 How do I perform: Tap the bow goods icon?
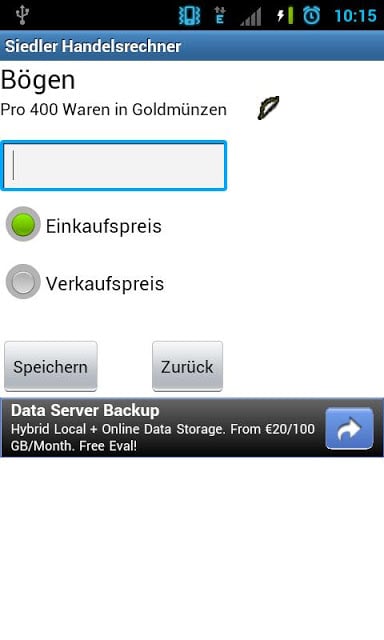click(268, 108)
